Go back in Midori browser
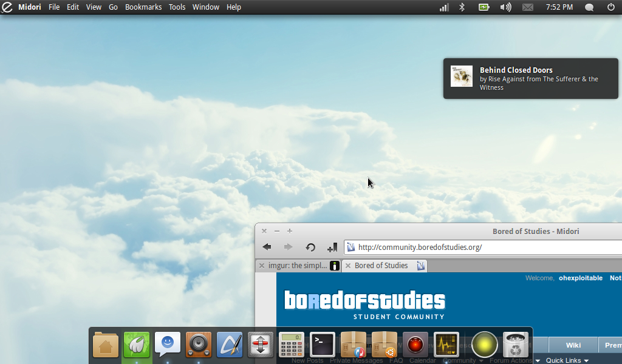The height and width of the screenshot is (364, 622). (267, 247)
